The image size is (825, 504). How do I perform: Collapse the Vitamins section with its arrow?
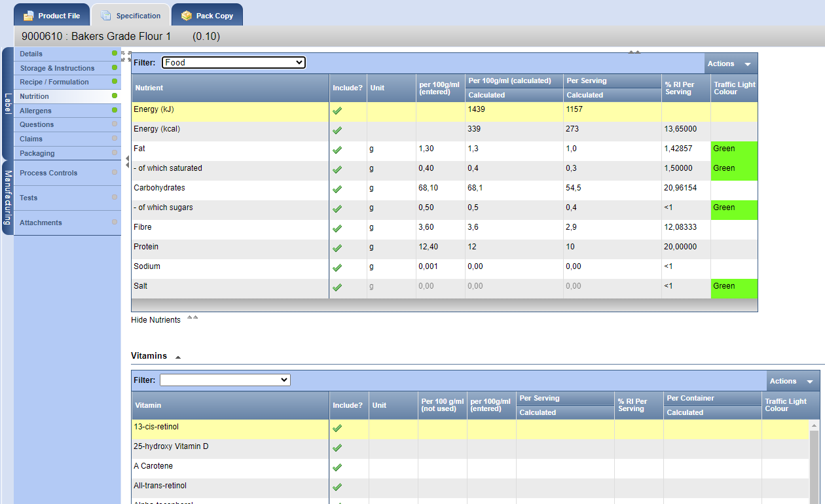click(178, 357)
